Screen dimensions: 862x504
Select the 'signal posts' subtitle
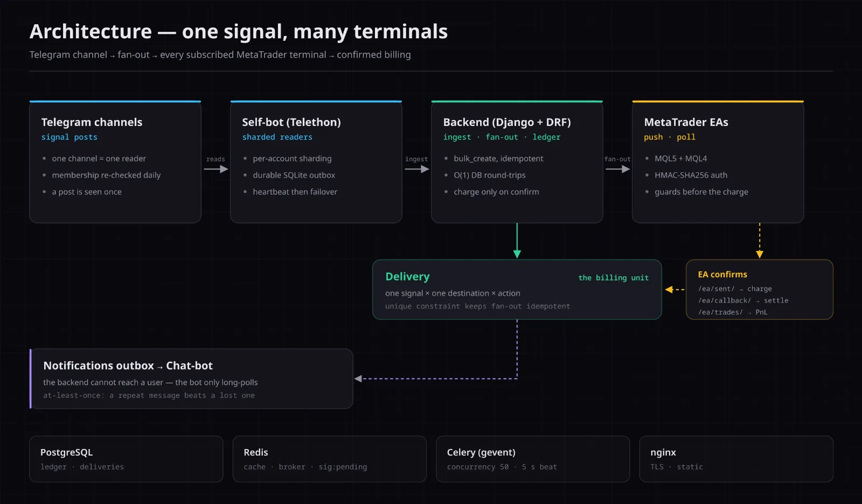click(69, 137)
